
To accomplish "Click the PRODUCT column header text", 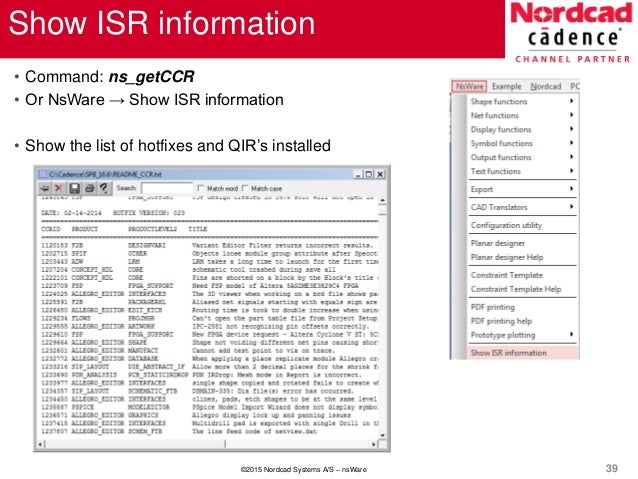I will pyautogui.click(x=84, y=229).
